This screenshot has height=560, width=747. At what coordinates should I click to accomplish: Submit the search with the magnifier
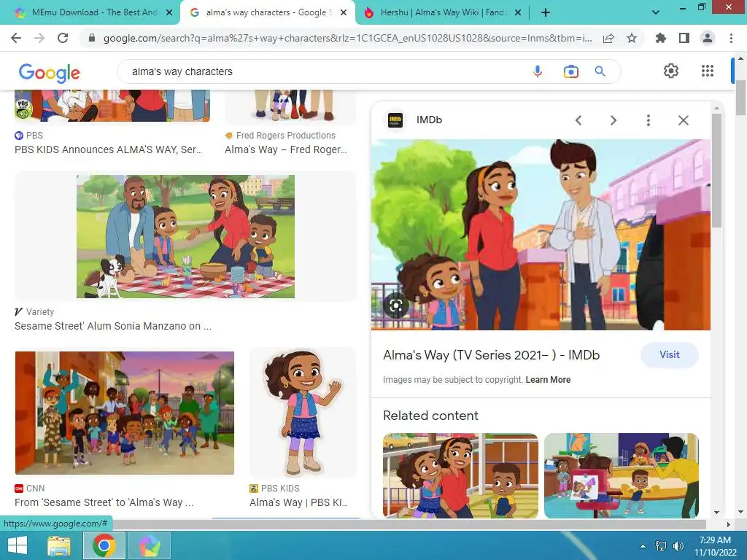pos(600,71)
